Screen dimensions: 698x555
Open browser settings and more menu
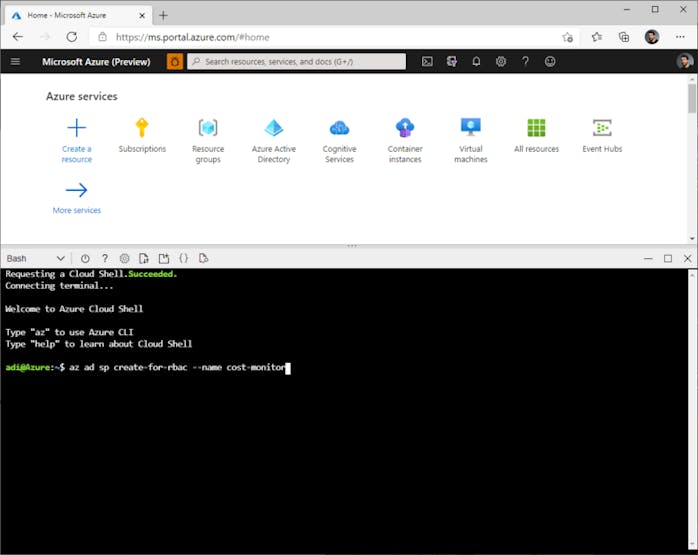680,37
